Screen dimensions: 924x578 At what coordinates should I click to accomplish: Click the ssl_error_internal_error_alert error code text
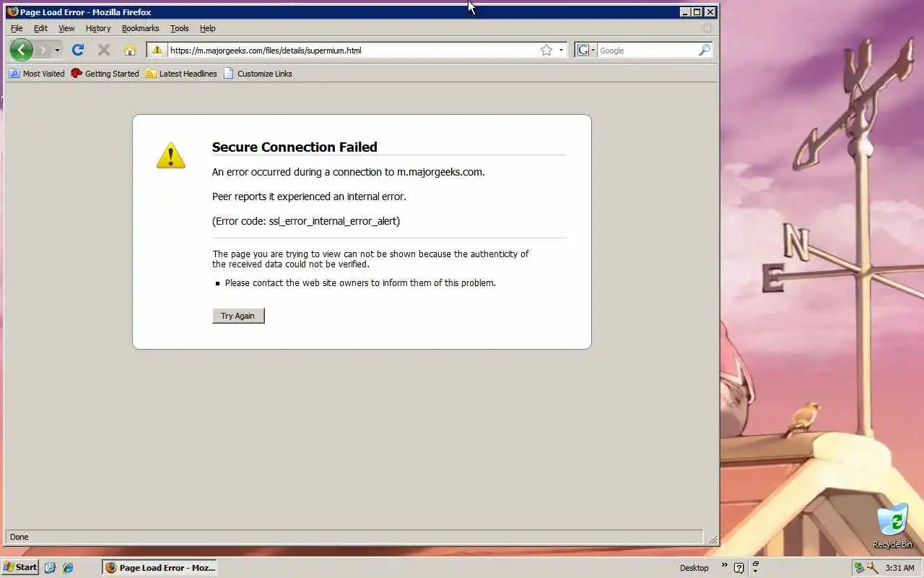[x=333, y=221]
